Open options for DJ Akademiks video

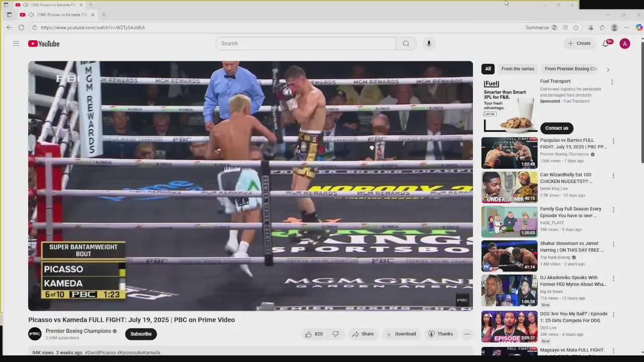pyautogui.click(x=613, y=279)
